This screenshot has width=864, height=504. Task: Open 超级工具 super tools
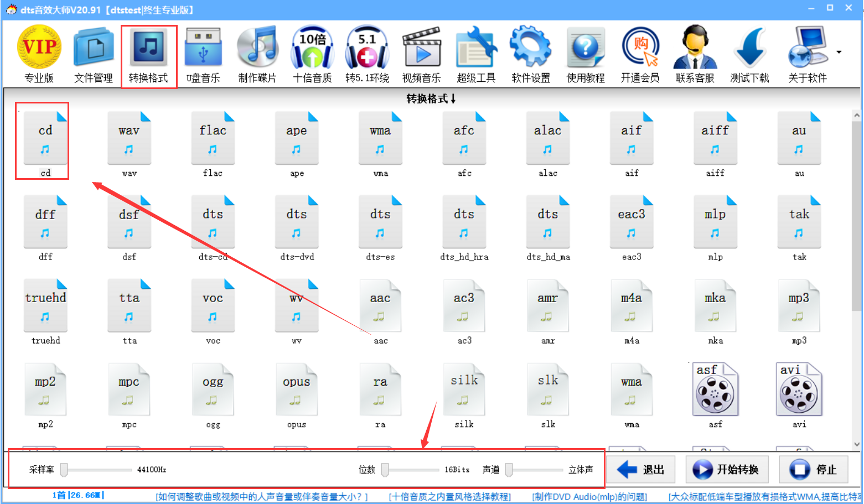pos(476,55)
